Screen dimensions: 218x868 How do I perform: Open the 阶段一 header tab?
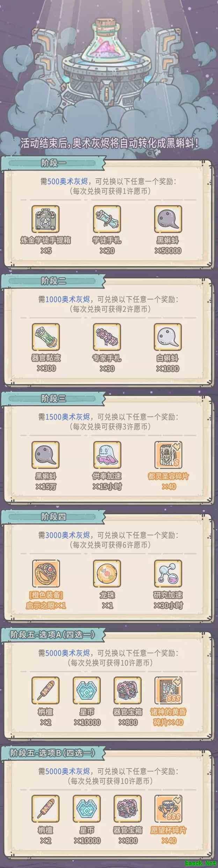click(x=53, y=163)
